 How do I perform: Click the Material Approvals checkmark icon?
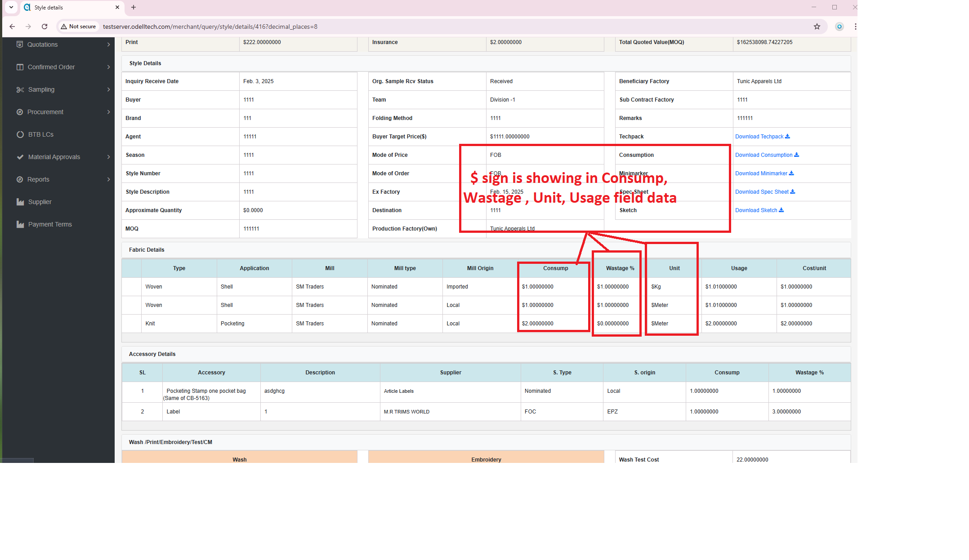20,157
